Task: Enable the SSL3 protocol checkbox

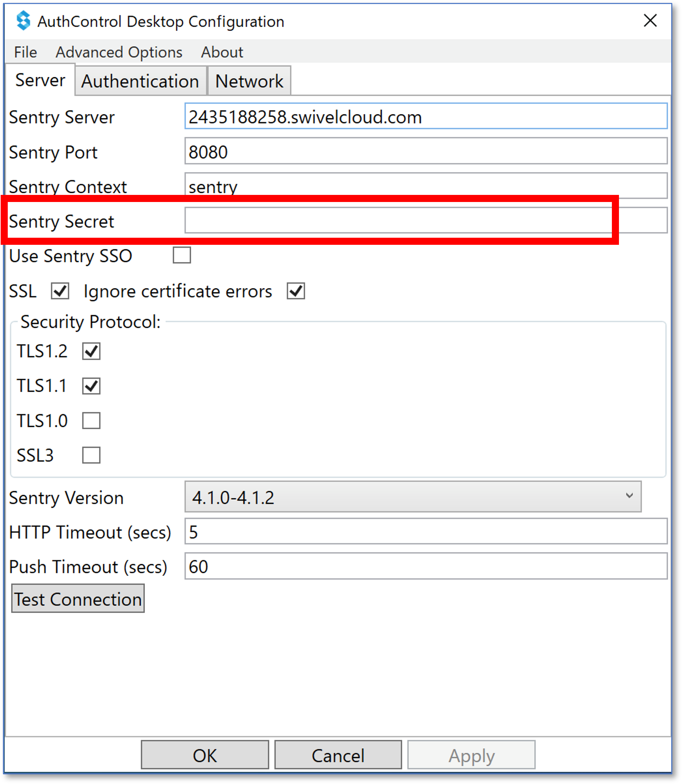Action: coord(91,455)
